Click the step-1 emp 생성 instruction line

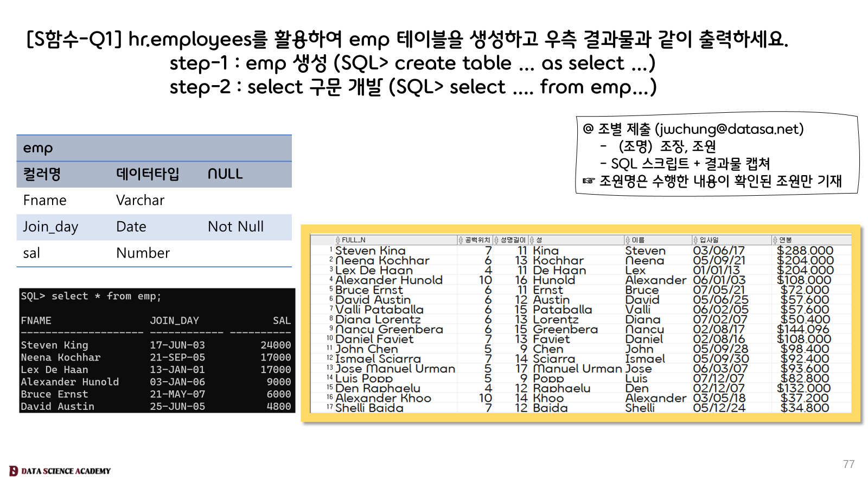click(412, 63)
